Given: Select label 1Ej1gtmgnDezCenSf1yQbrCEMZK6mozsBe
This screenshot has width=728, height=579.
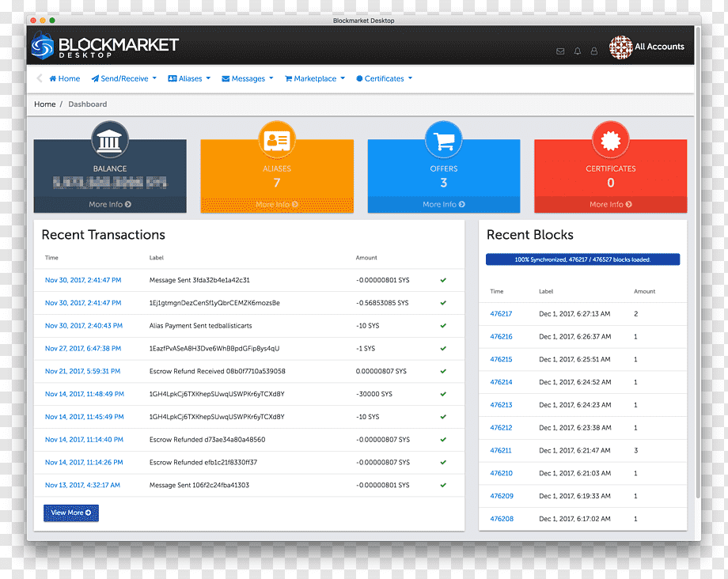Looking at the screenshot, I should [x=214, y=303].
